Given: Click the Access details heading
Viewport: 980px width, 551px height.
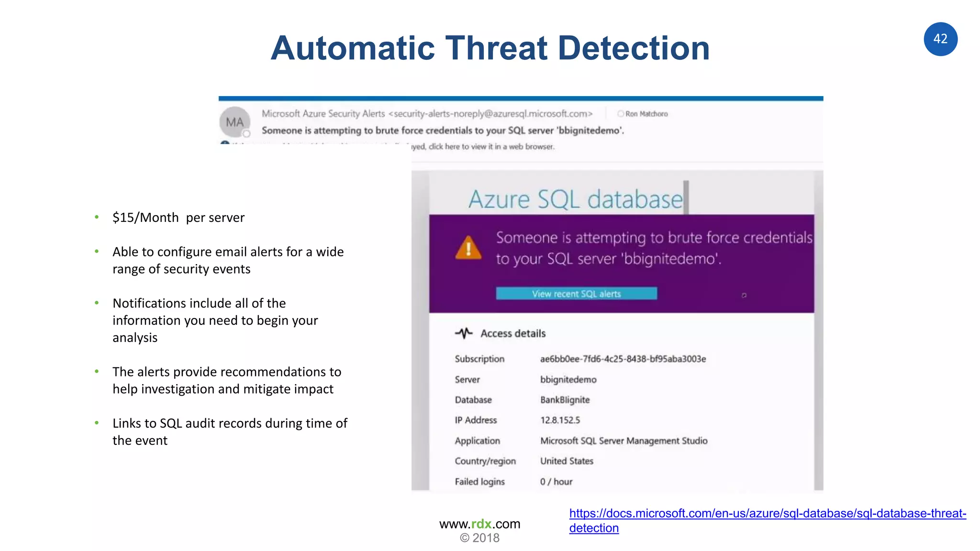Looking at the screenshot, I should point(513,333).
